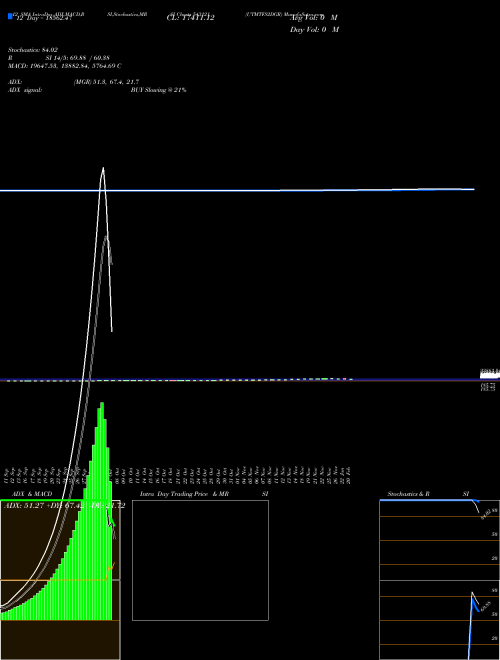This screenshot has width=500, height=660.
Task: Click the 'ADX signal:' label
Action: [x=25, y=90]
